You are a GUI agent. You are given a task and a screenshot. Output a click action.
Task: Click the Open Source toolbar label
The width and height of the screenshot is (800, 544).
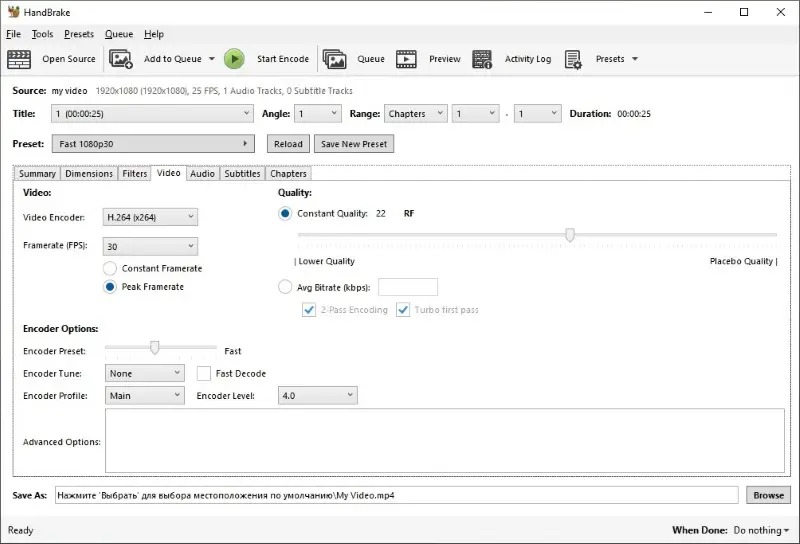(x=69, y=59)
